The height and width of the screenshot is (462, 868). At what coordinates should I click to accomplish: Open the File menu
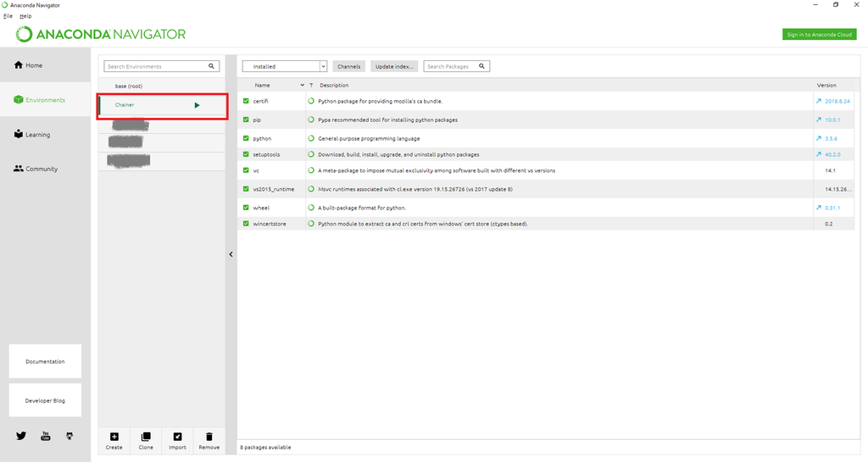point(8,16)
